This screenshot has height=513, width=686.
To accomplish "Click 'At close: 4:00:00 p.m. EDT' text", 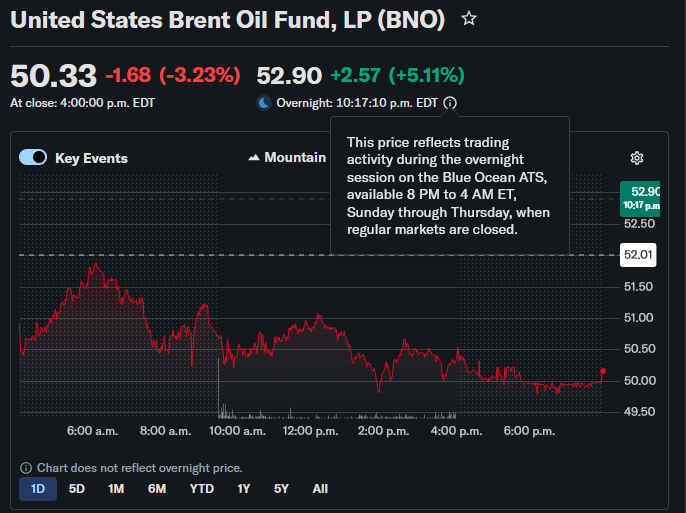I will point(82,103).
